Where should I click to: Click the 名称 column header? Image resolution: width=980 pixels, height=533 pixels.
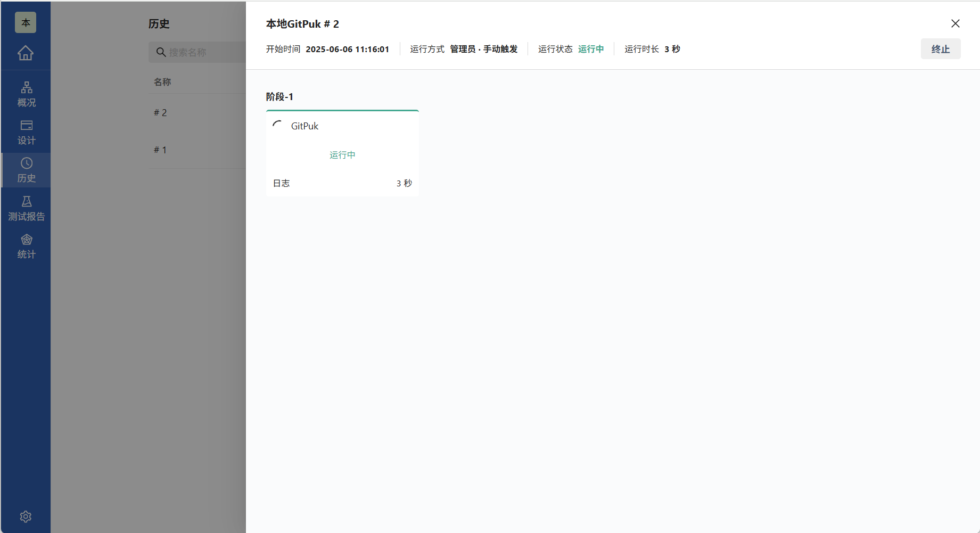(162, 82)
